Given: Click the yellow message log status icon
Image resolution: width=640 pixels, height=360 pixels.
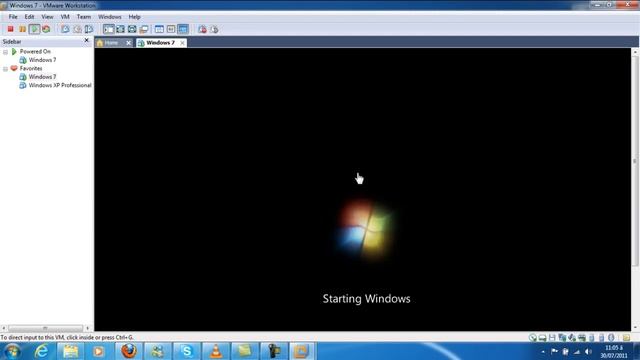Looking at the screenshot, I should pyautogui.click(x=626, y=338).
